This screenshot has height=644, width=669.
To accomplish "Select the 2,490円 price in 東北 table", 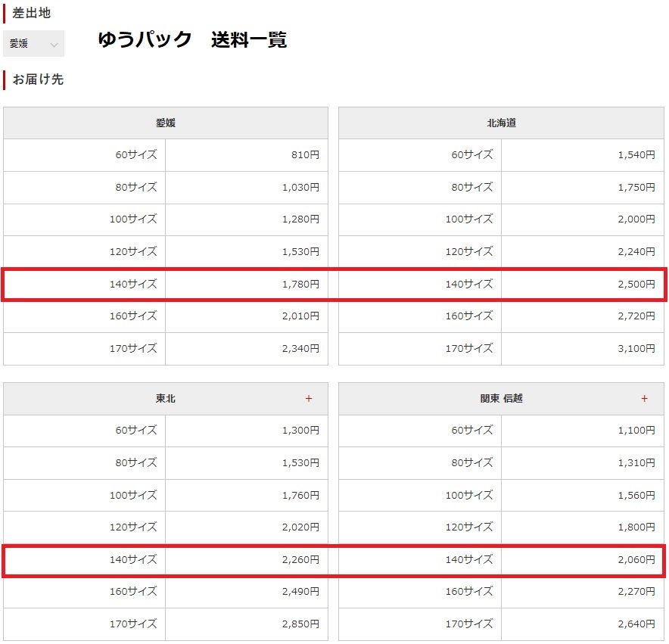I will (300, 592).
